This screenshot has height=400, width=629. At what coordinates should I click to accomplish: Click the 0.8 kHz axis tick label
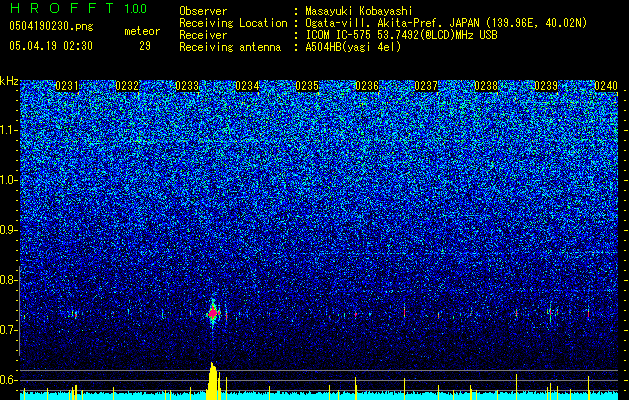(9, 280)
